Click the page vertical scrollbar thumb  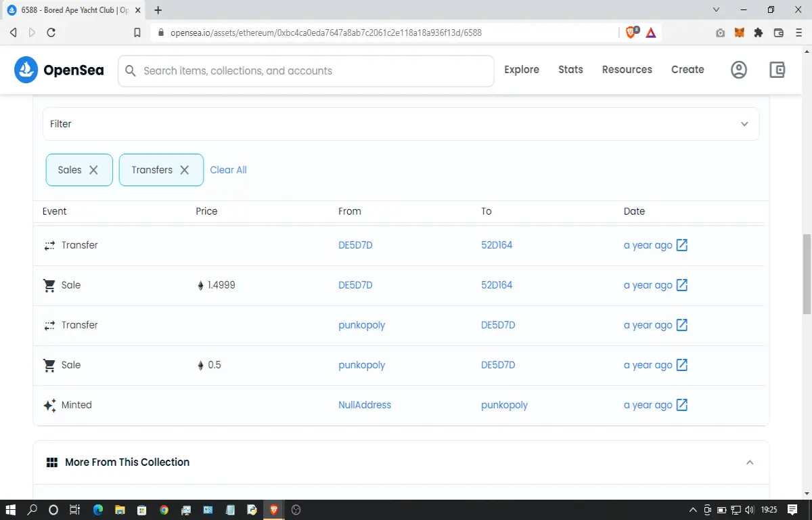click(806, 274)
